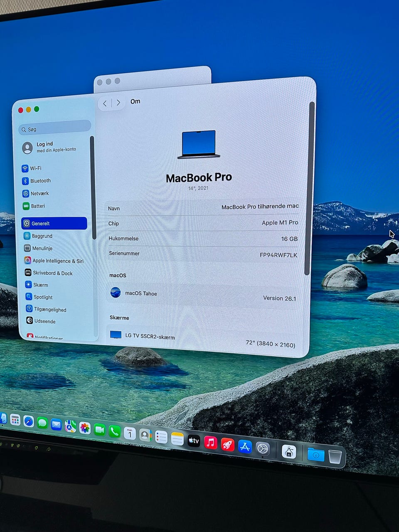Image resolution: width=399 pixels, height=532 pixels.
Task: Click the 16 GB Hukommelse value
Action: click(x=289, y=239)
